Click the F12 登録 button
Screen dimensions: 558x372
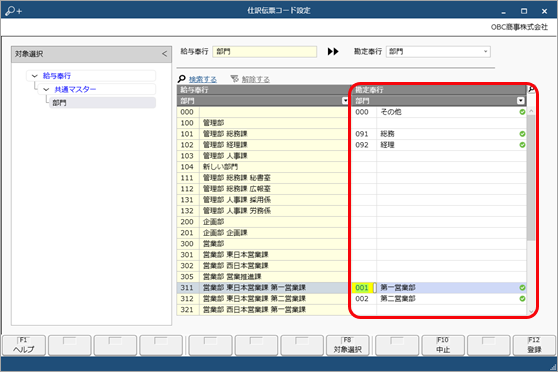click(534, 345)
